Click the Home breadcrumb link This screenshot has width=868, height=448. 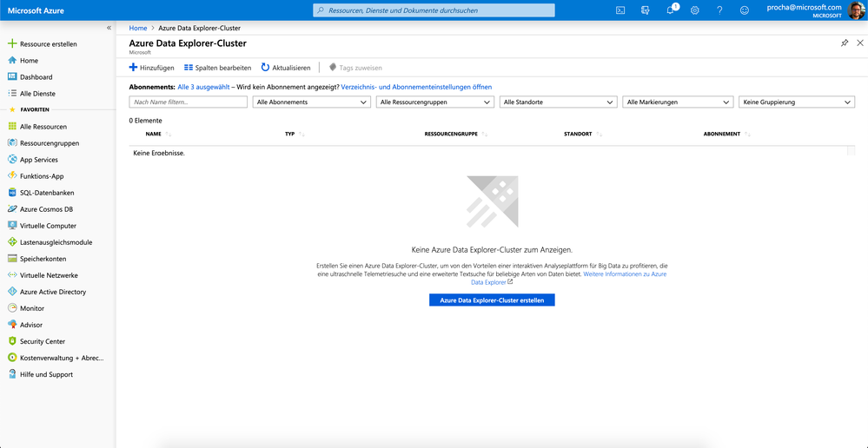138,28
